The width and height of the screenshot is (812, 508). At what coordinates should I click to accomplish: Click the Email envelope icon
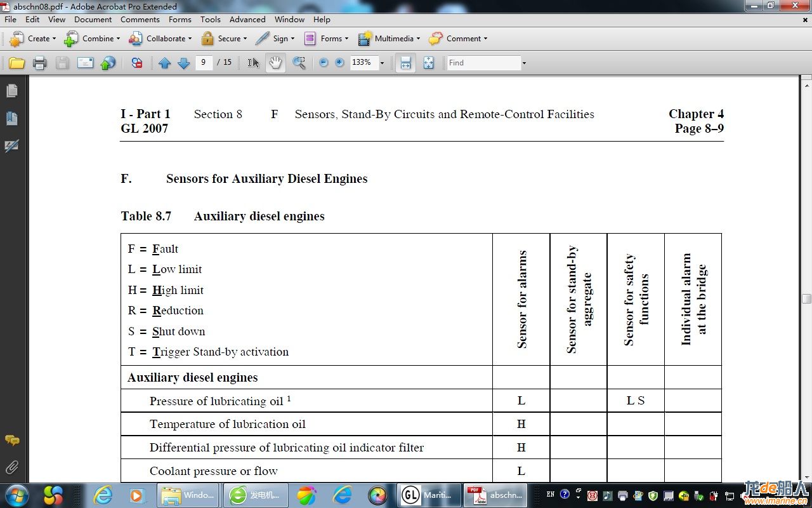coord(85,63)
